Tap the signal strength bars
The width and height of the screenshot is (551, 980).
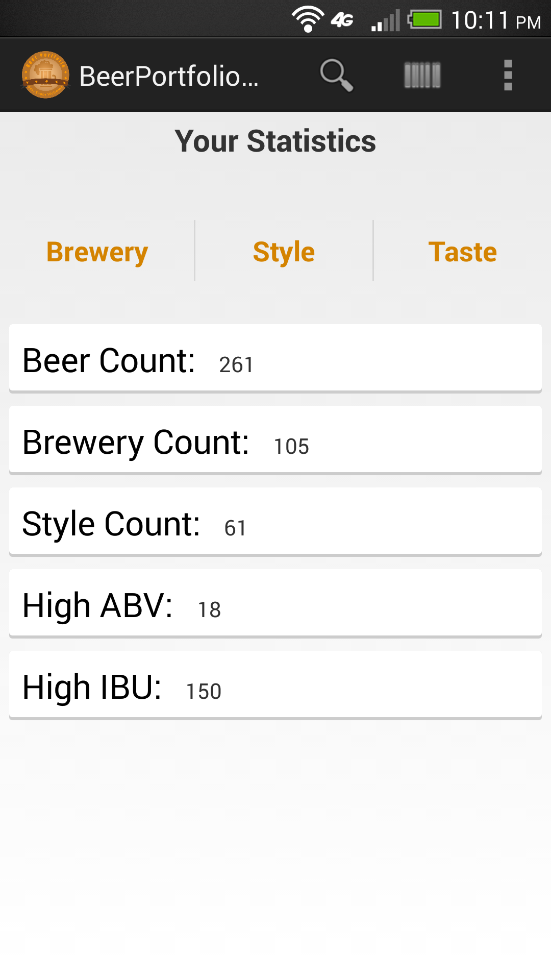pos(386,20)
